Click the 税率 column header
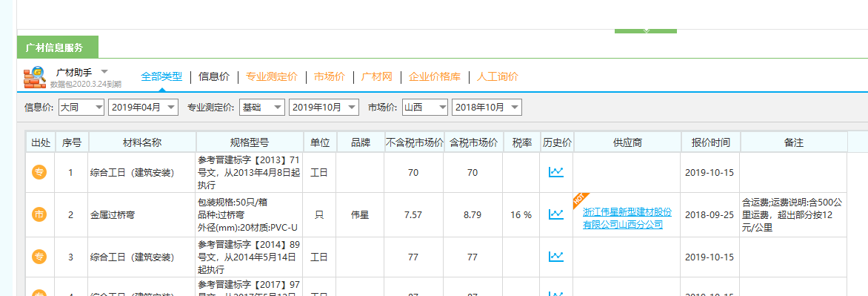Viewport: 868px width, 296px height. [521, 142]
